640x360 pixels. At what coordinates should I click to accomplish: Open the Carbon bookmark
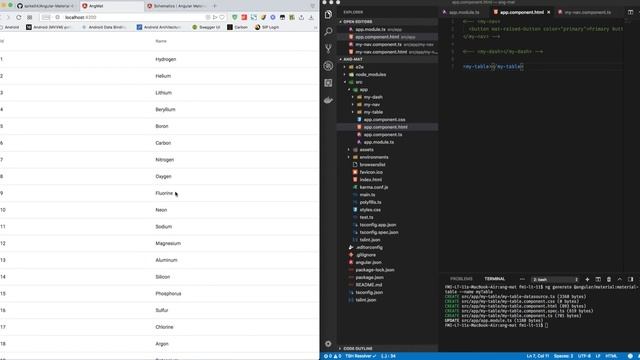(x=237, y=27)
